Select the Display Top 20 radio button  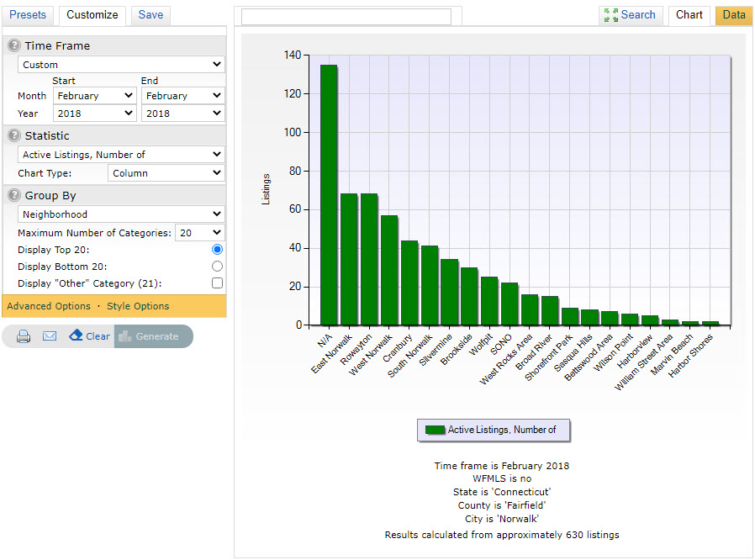click(217, 250)
